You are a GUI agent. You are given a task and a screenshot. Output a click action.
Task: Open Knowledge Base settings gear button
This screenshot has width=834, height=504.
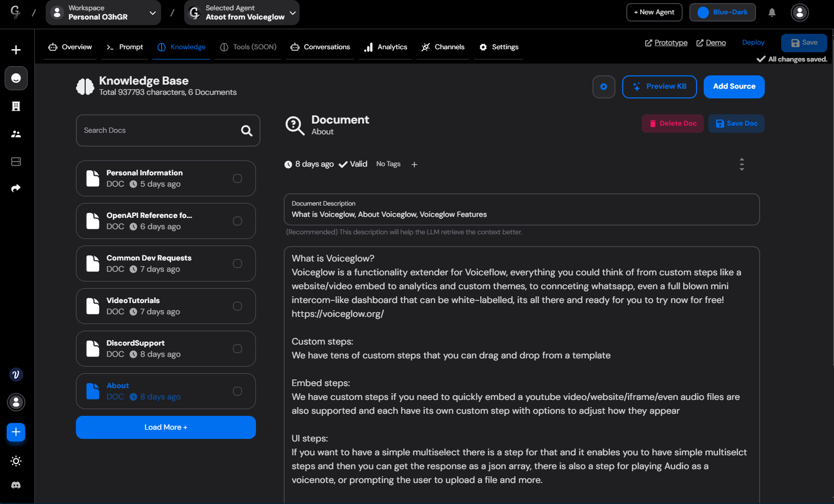[604, 87]
